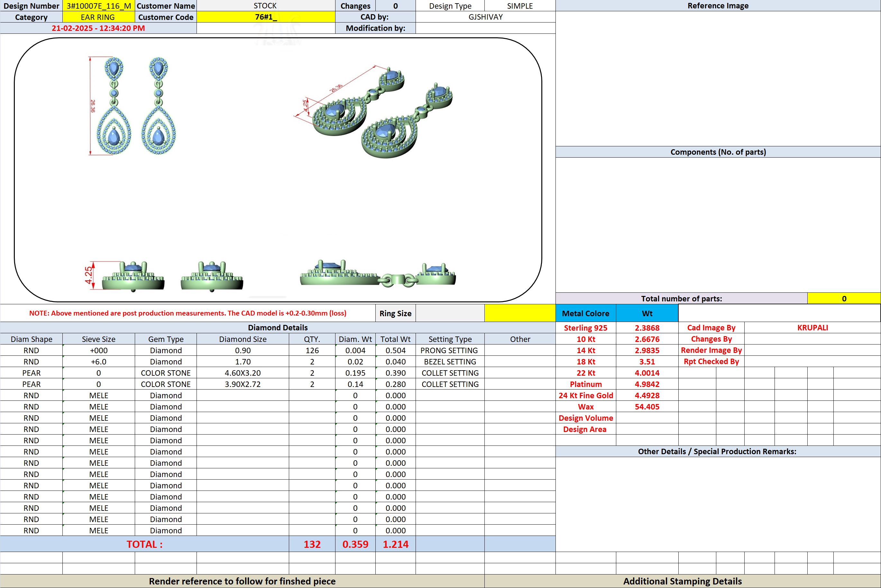Click the EAR RING category cell

click(x=99, y=17)
